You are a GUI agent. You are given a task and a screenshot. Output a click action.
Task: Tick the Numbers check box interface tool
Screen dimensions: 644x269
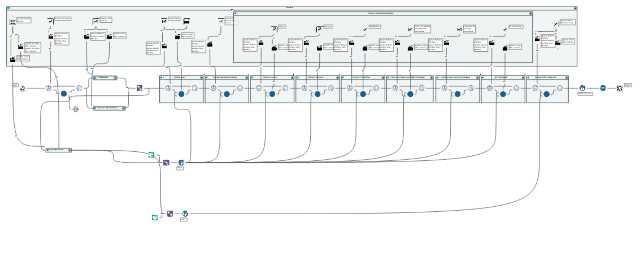coord(319,29)
